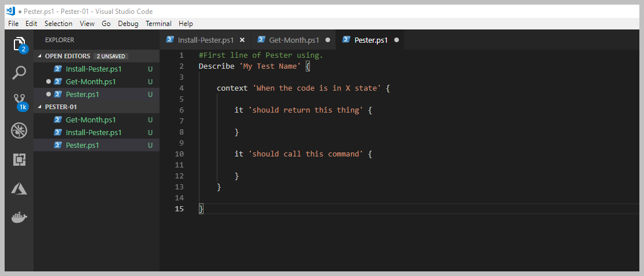
Task: Switch to the Install-Pester.ps1 editor tab
Action: click(205, 40)
